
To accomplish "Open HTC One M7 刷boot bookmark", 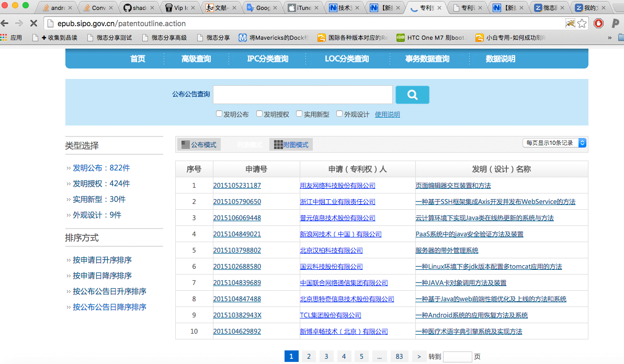I will (430, 38).
